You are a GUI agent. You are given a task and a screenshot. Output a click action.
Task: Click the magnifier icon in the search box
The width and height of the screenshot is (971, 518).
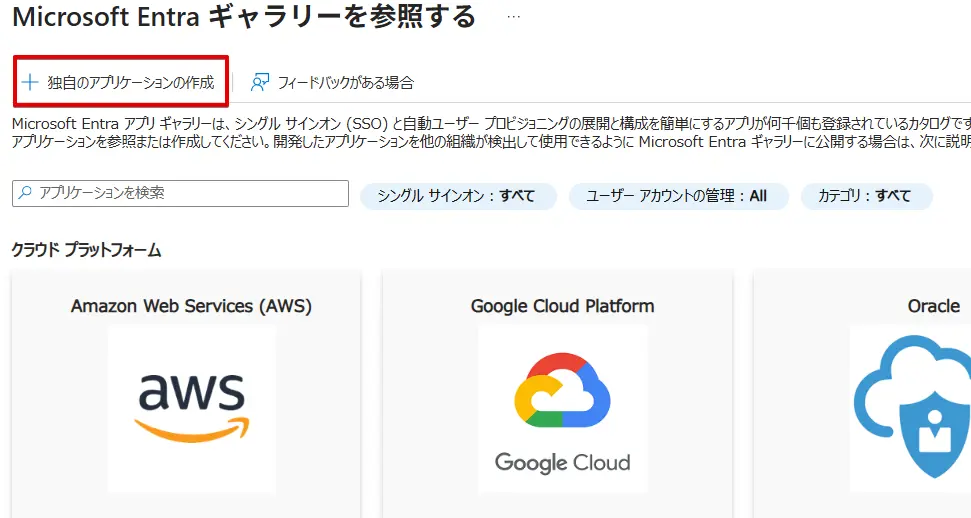point(25,192)
